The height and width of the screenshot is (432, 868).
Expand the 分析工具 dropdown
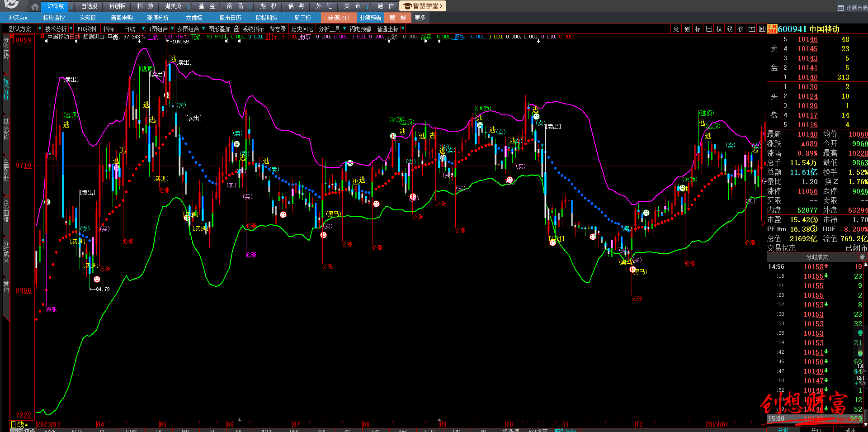pos(344,28)
